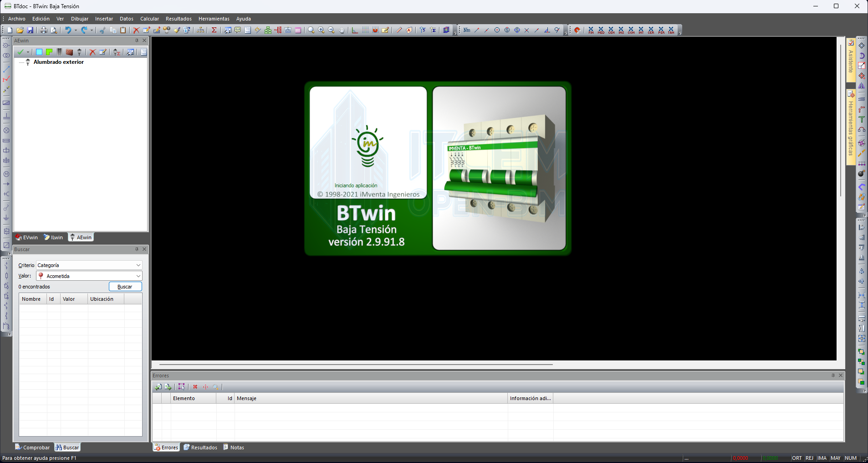Open the Calcular menu

149,19
